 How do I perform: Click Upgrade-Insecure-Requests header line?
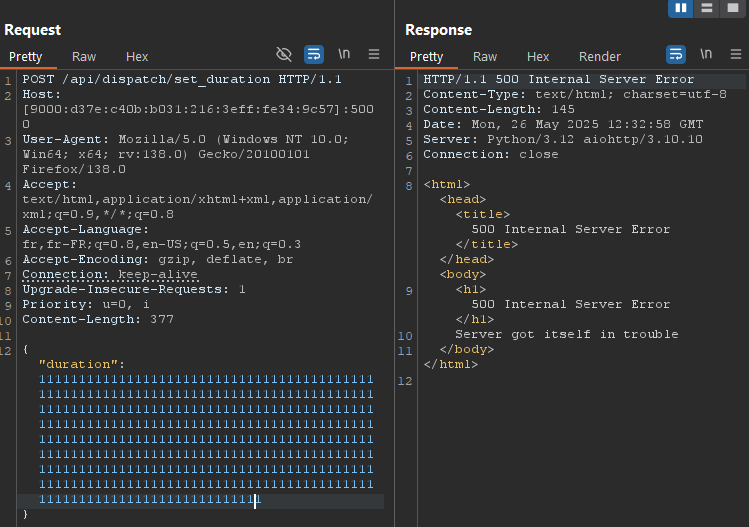coord(134,290)
